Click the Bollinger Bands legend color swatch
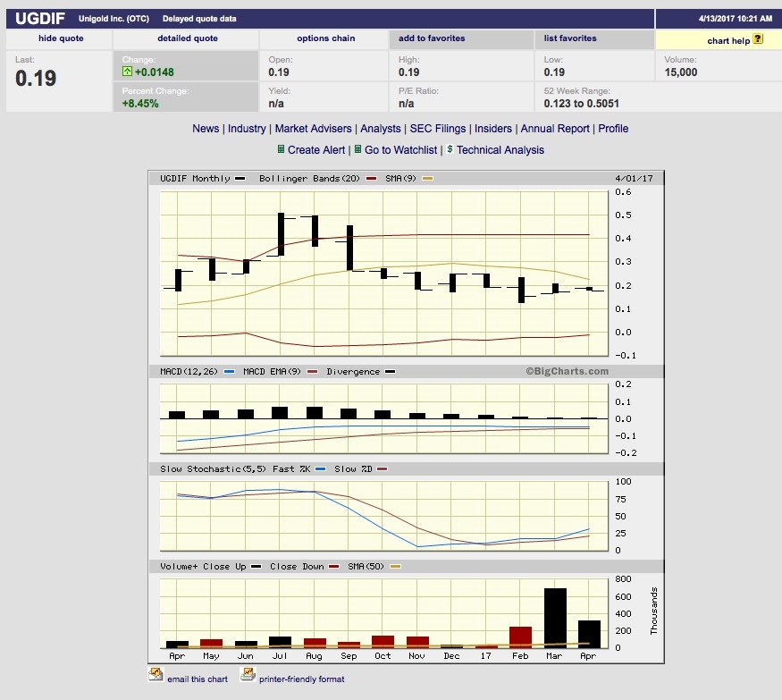This screenshot has width=782, height=700. (371, 179)
